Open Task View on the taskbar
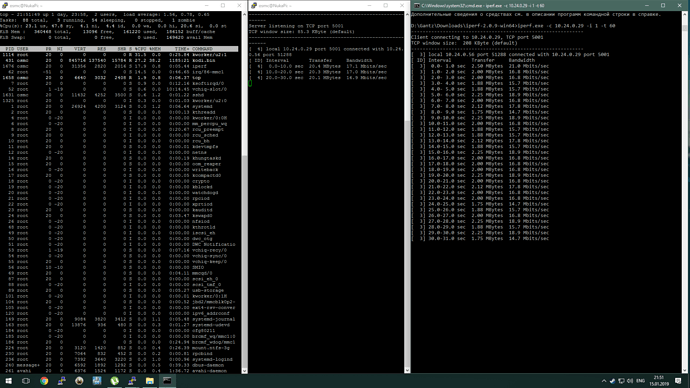Screen dimensions: 690x388 coord(26,381)
